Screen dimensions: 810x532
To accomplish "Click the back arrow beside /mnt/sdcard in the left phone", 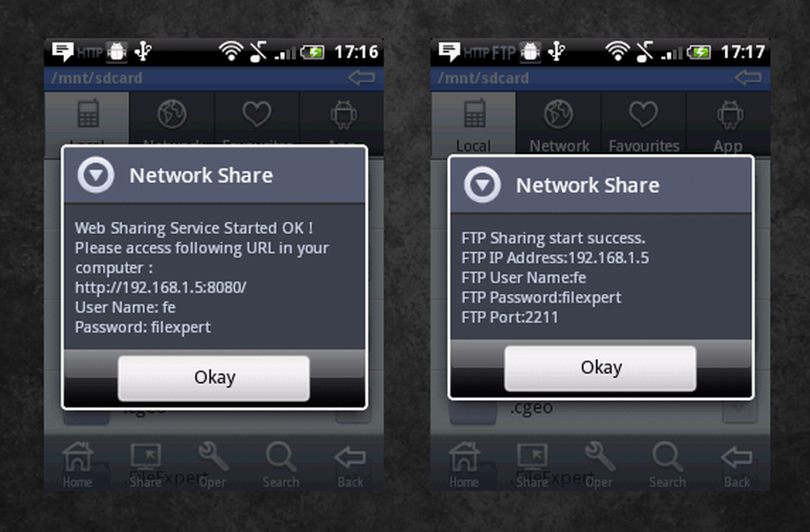I will coord(361,78).
